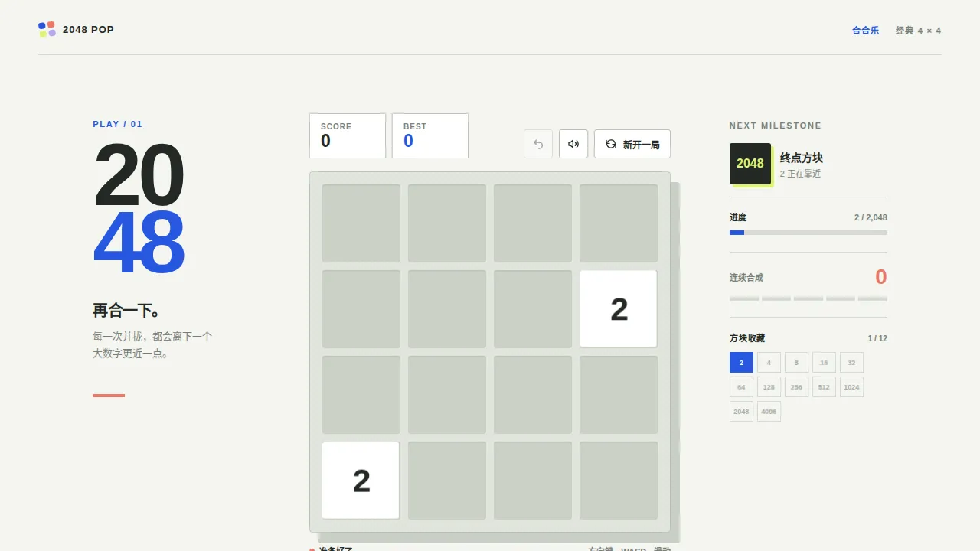
Task: Click the "1 / 12" collection count
Action: coord(878,338)
